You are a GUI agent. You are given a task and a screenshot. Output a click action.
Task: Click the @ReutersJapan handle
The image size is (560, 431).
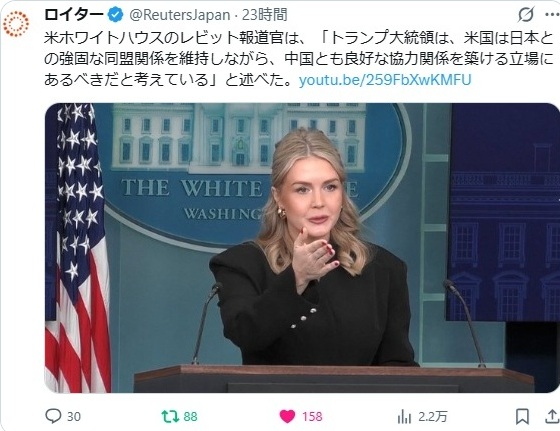click(180, 15)
